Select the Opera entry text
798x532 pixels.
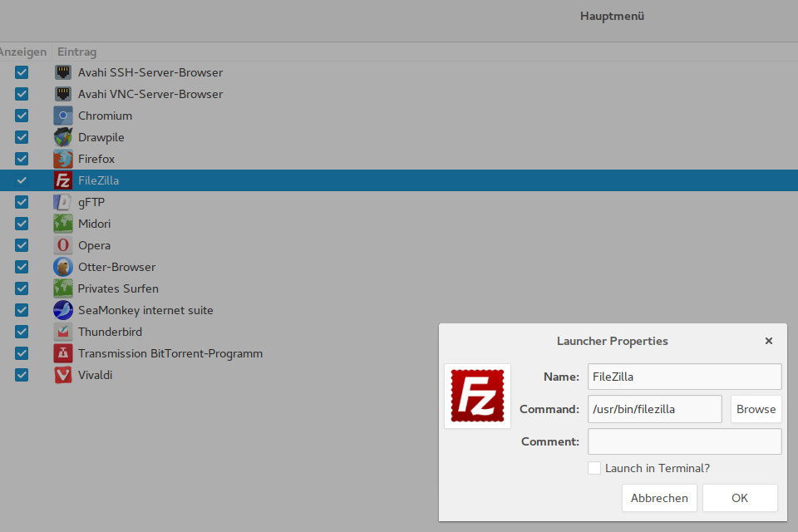point(94,245)
